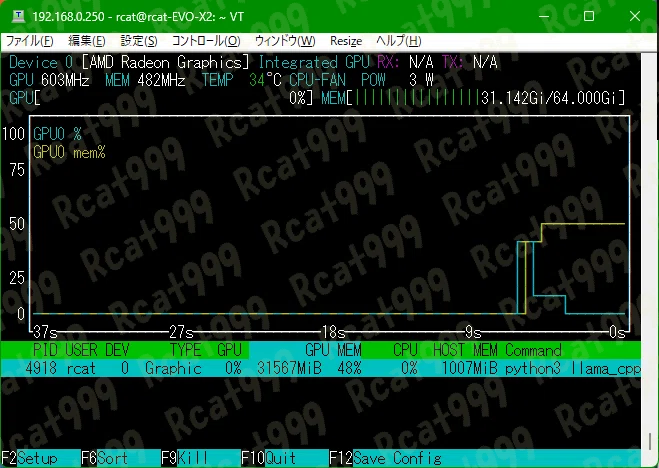659x468 pixels.
Task: Click the PID column header
Action: click(44, 350)
